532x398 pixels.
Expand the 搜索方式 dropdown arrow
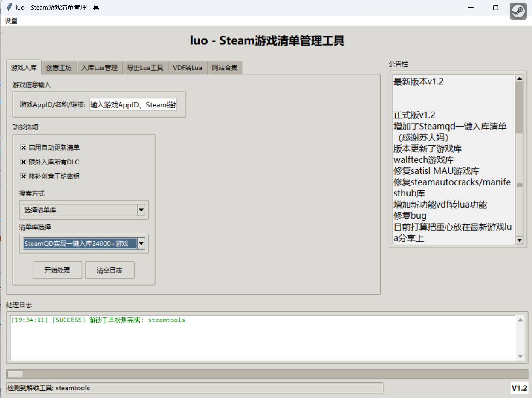click(142, 210)
